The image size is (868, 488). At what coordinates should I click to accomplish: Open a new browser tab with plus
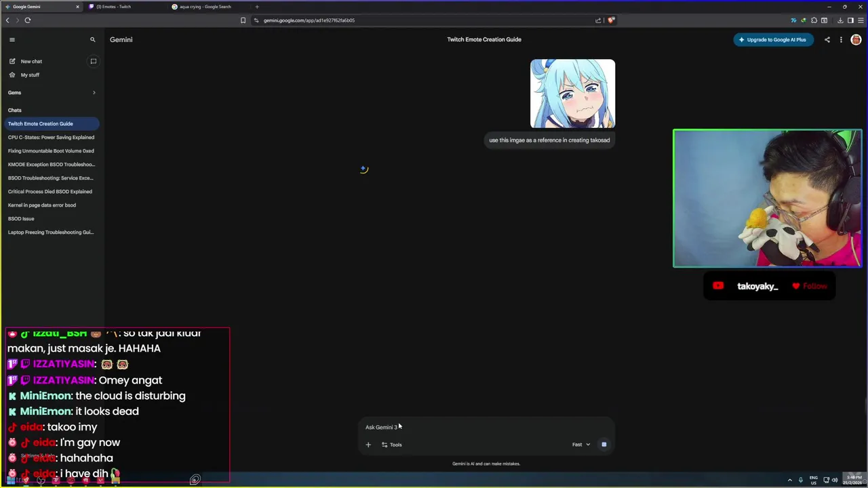pos(257,7)
